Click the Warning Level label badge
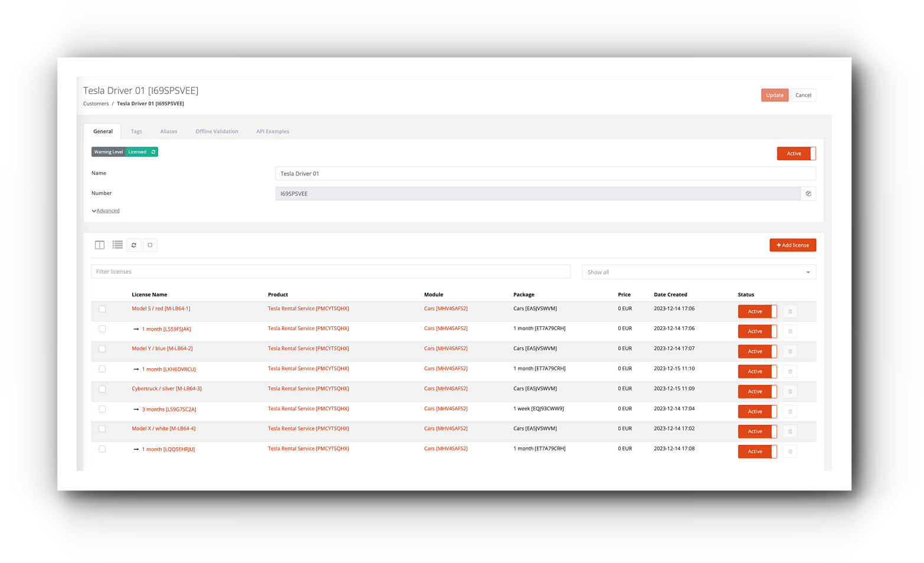The image size is (924, 563). tap(109, 152)
